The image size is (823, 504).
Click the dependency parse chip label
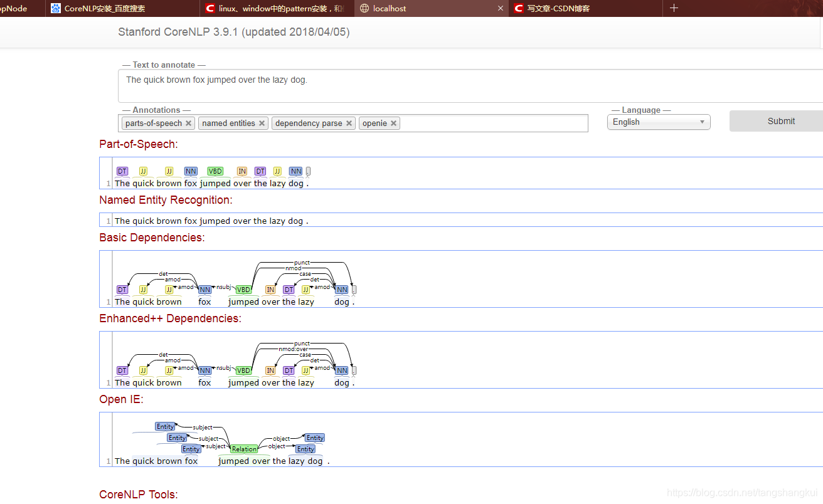click(309, 123)
